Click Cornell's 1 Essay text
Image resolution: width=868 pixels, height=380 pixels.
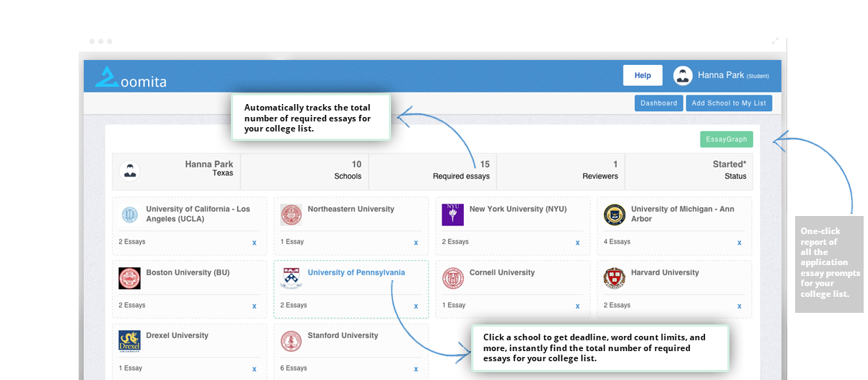tap(454, 306)
